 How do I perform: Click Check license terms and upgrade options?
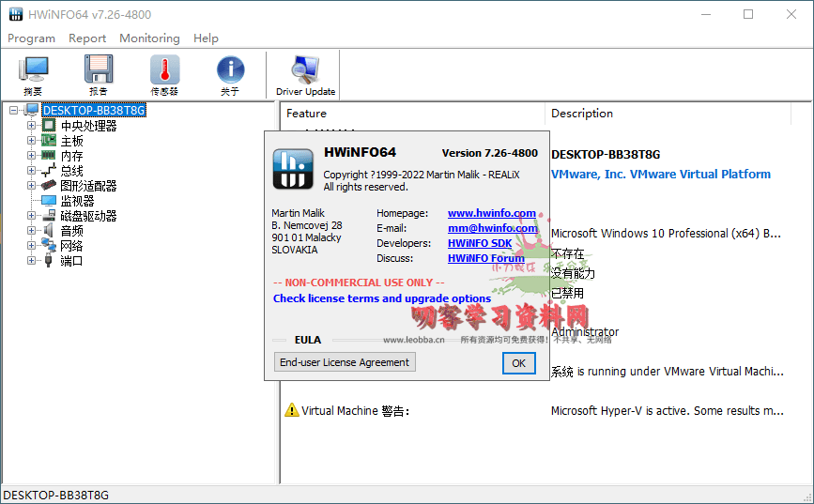(x=382, y=298)
